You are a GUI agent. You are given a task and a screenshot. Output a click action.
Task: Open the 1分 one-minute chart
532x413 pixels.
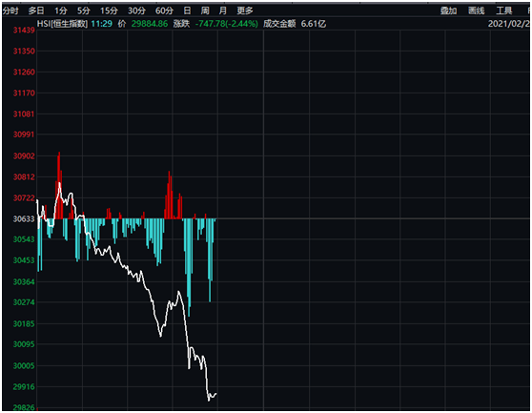pyautogui.click(x=61, y=10)
